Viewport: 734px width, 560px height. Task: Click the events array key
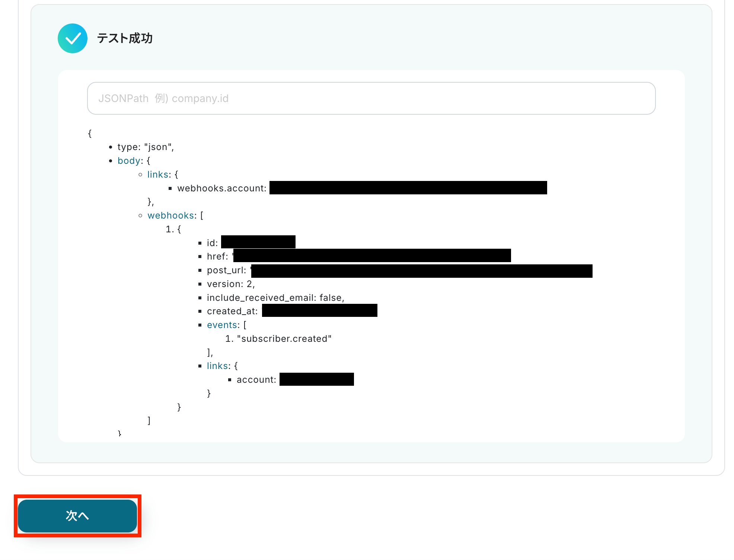tap(222, 325)
